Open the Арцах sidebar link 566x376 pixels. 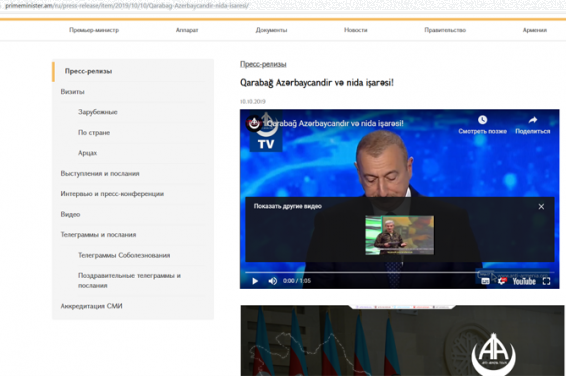coord(88,153)
